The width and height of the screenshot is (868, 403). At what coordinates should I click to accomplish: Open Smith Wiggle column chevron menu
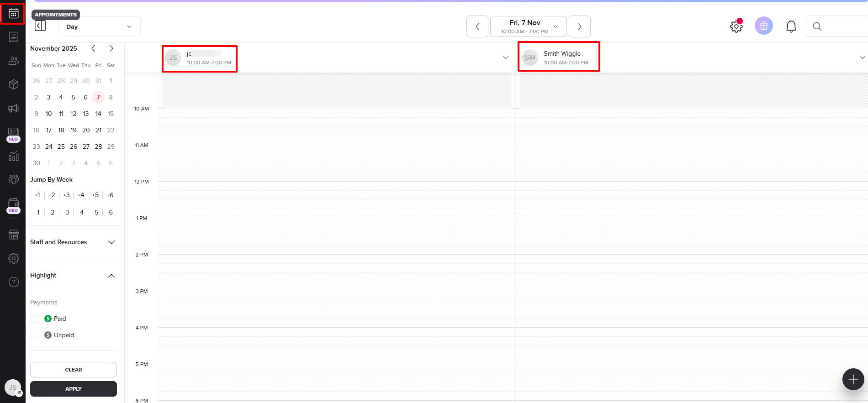862,58
